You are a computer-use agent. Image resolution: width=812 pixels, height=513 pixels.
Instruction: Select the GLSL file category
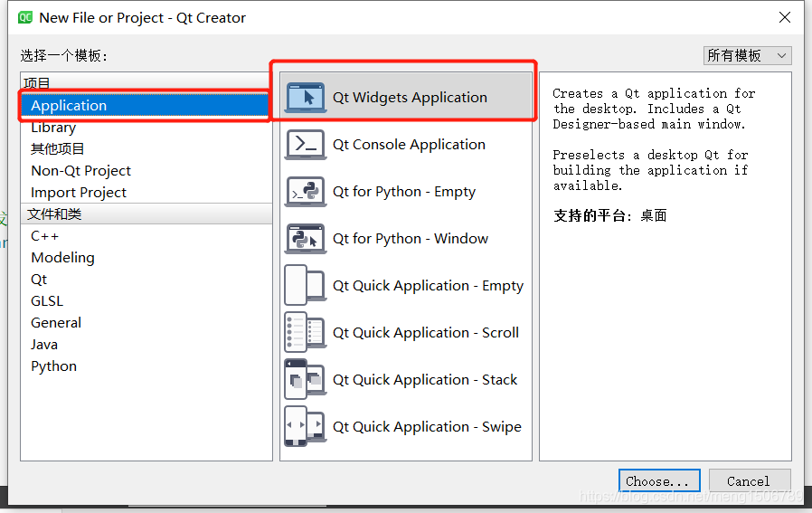pos(146,301)
